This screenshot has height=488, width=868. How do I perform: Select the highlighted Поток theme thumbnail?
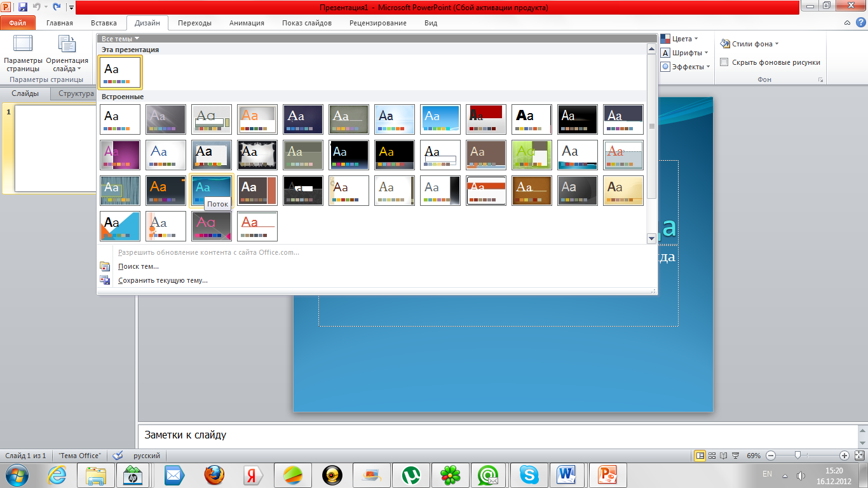212,191
